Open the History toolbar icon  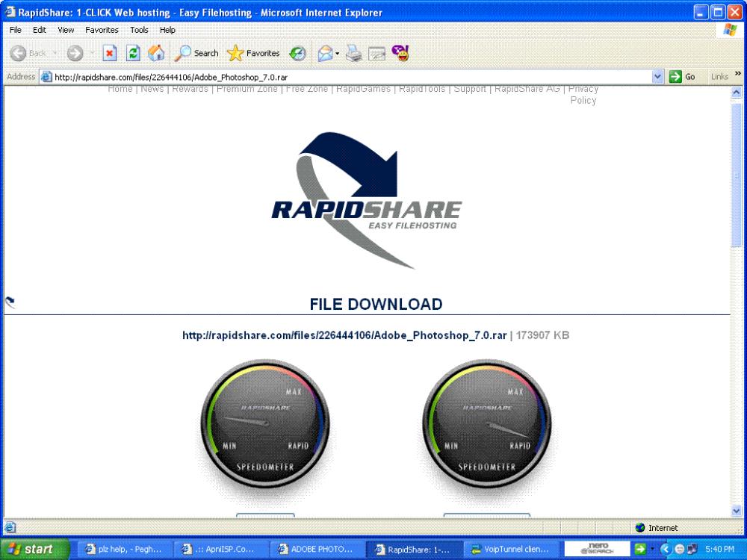pyautogui.click(x=297, y=53)
